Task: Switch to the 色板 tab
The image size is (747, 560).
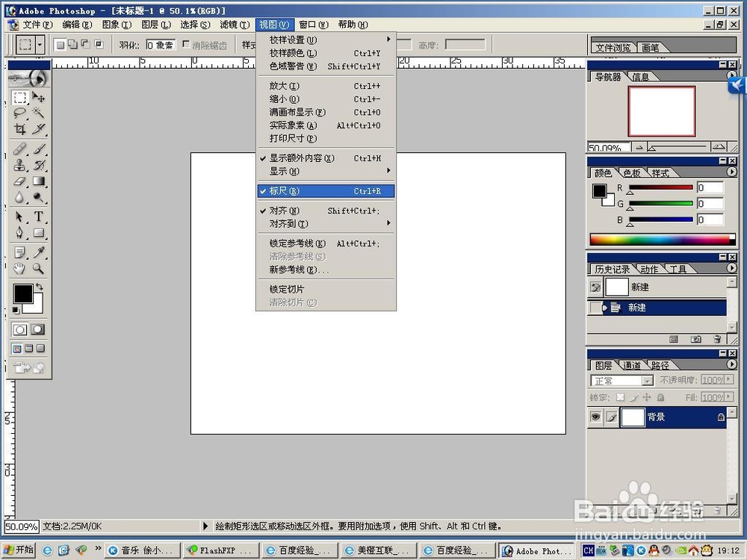Action: [632, 173]
